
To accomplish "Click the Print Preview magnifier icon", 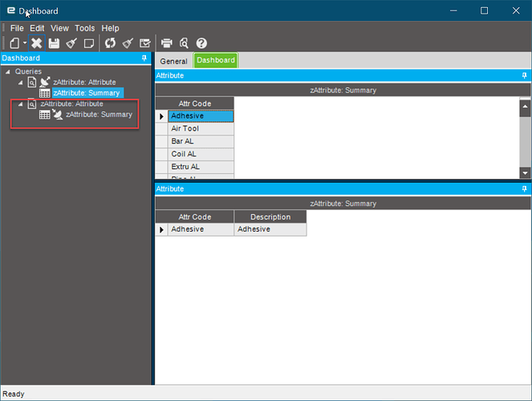I will tap(184, 43).
